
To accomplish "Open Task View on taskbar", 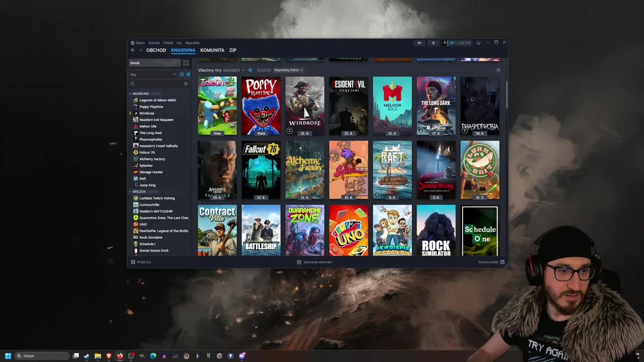I will click(75, 356).
